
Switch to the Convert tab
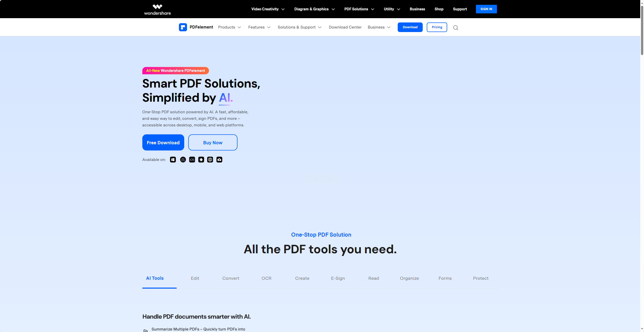pyautogui.click(x=231, y=278)
